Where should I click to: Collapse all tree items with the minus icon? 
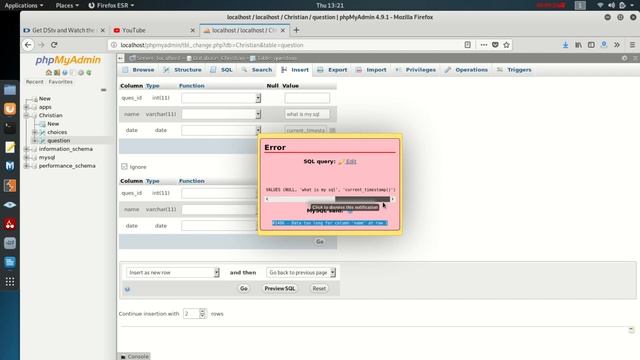[104, 90]
